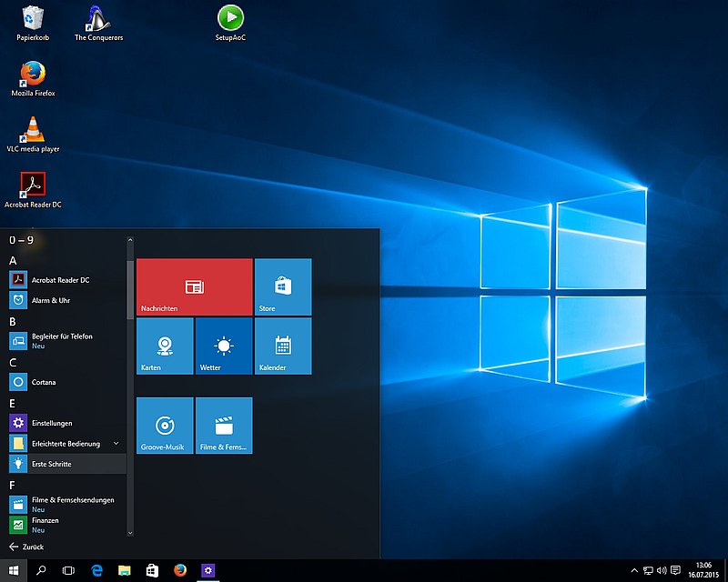The image size is (728, 582).
Task: Open Finanzen from the app list
Action: click(x=67, y=525)
